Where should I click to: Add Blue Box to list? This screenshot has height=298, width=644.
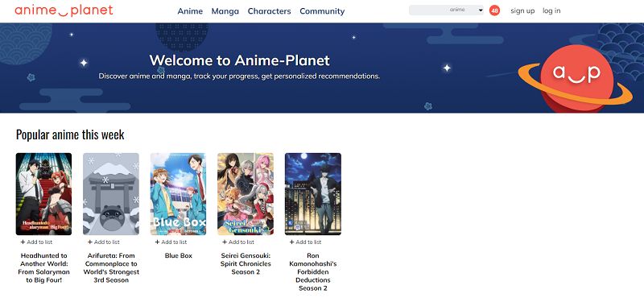(x=171, y=242)
